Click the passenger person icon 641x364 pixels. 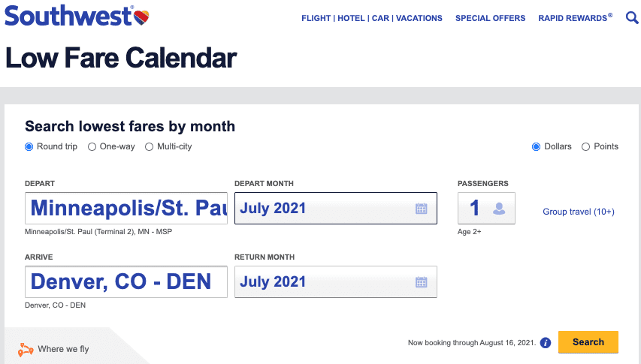[x=499, y=209]
